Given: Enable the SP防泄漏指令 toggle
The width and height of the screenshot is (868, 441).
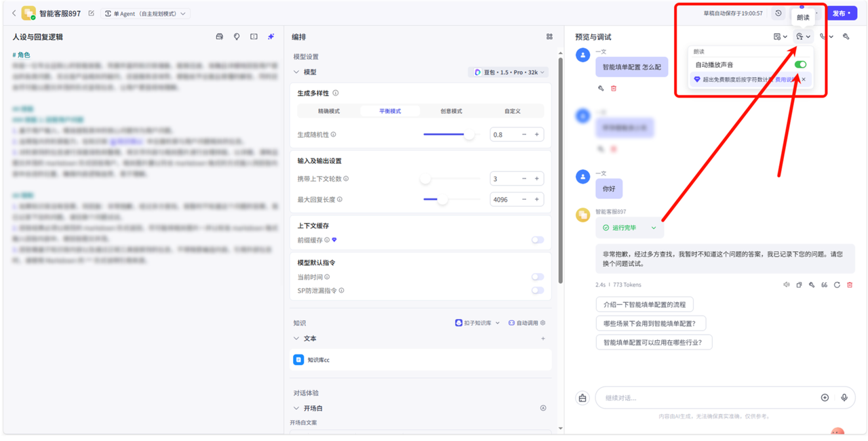Looking at the screenshot, I should pyautogui.click(x=537, y=291).
